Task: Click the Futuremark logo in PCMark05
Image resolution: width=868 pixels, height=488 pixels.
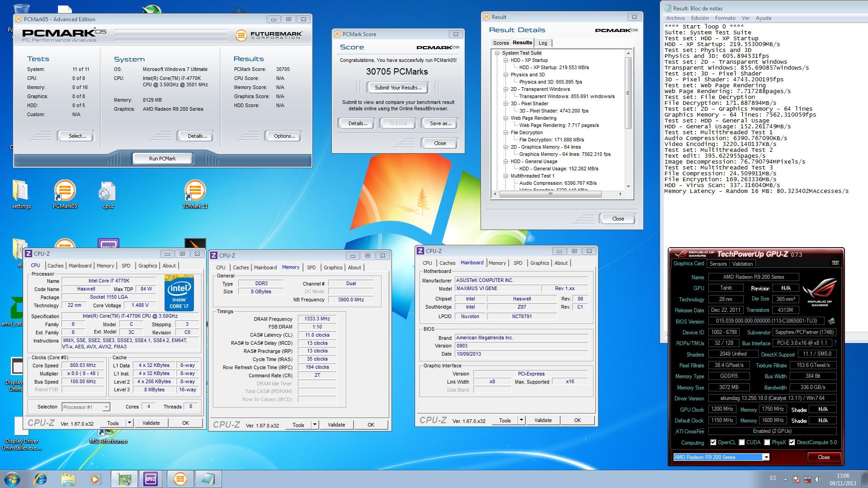Action: [269, 35]
